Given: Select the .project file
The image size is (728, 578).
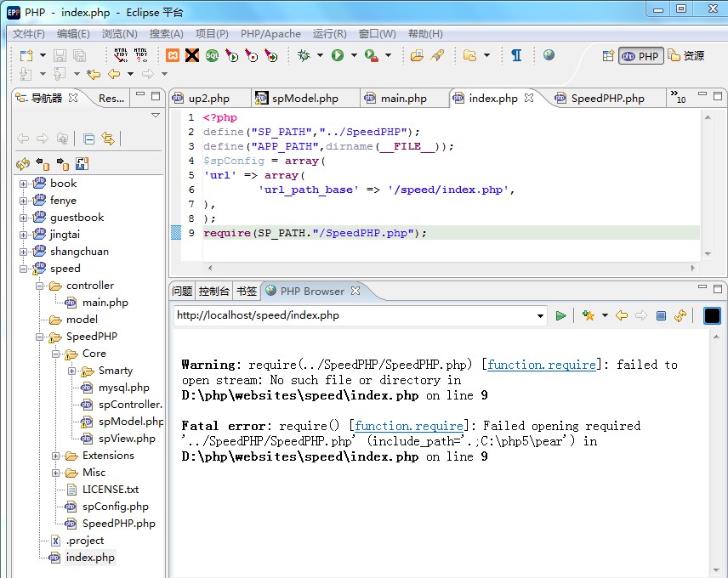Looking at the screenshot, I should tap(85, 541).
